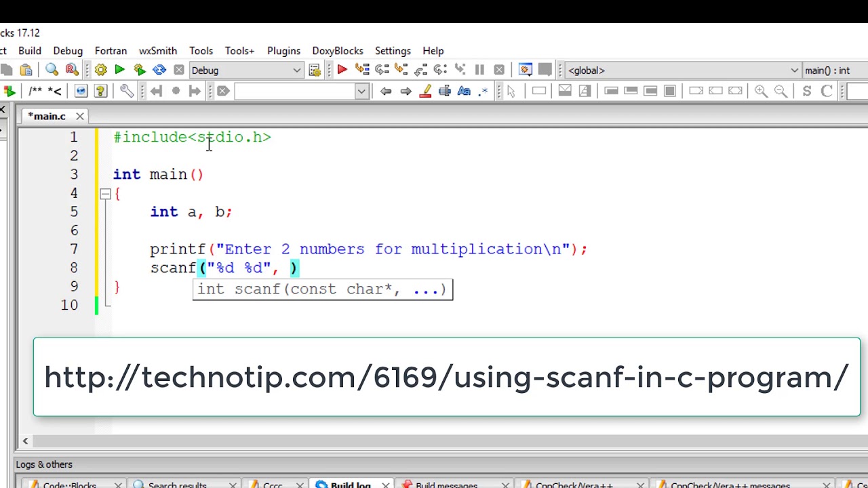Click the Paste clipboard icon
868x488 pixels.
[x=26, y=70]
